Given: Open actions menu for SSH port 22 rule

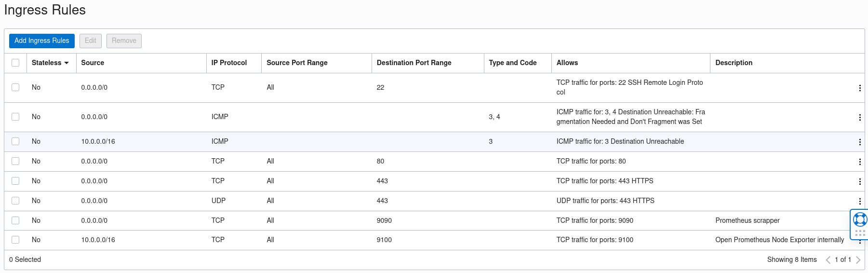Looking at the screenshot, I should point(859,88).
